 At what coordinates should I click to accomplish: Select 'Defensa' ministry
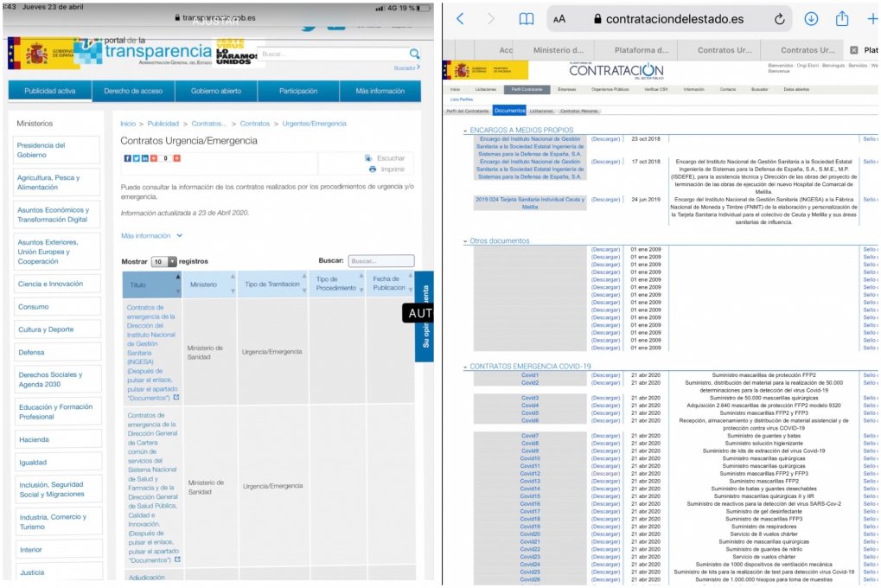[57, 353]
